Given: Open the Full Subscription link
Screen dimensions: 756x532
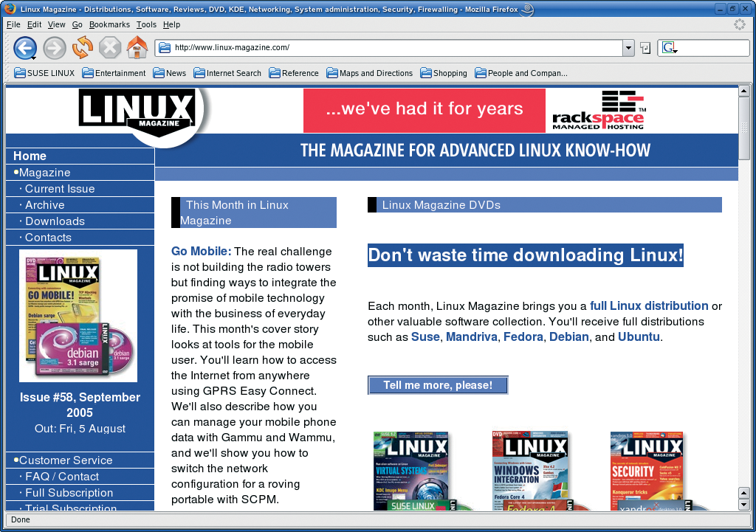Looking at the screenshot, I should pos(69,493).
